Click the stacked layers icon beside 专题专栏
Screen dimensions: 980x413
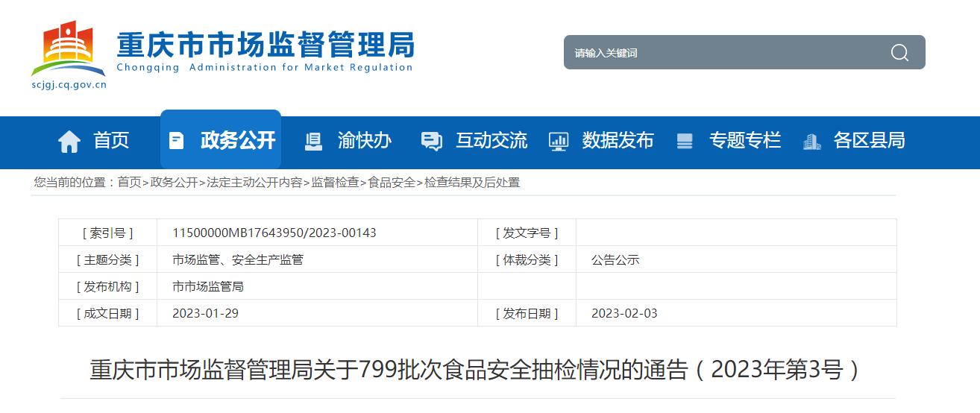tap(684, 141)
